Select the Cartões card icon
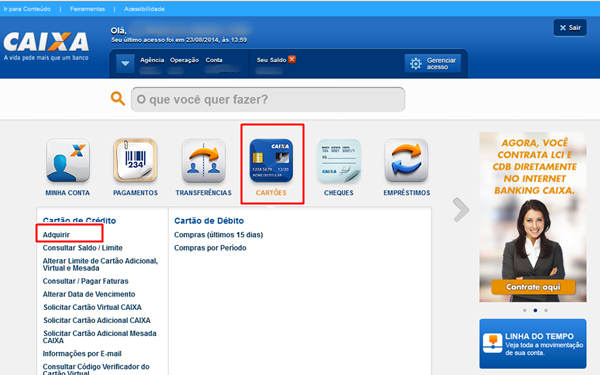 tap(271, 161)
